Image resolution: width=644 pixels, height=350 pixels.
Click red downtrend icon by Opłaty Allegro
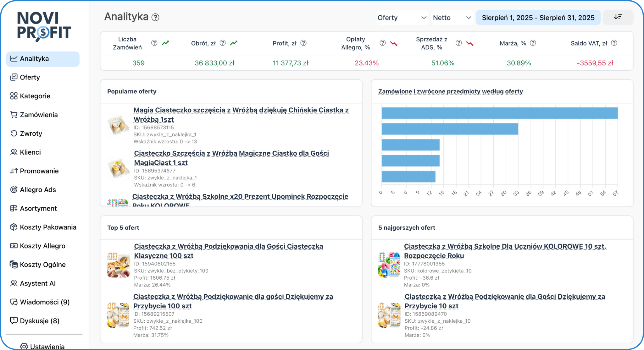click(x=394, y=43)
